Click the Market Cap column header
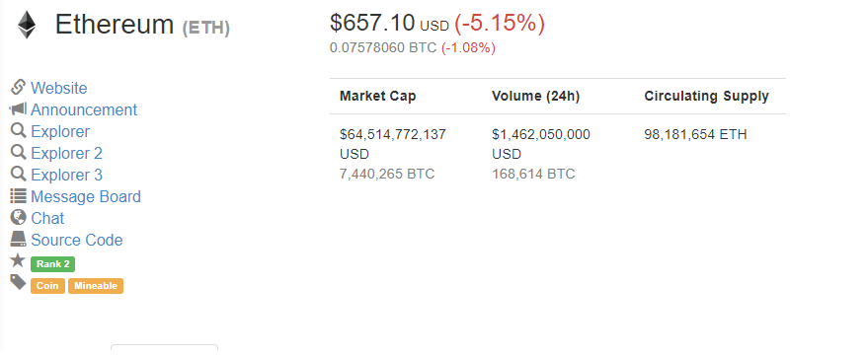Image resolution: width=868 pixels, height=358 pixels. pos(377,96)
